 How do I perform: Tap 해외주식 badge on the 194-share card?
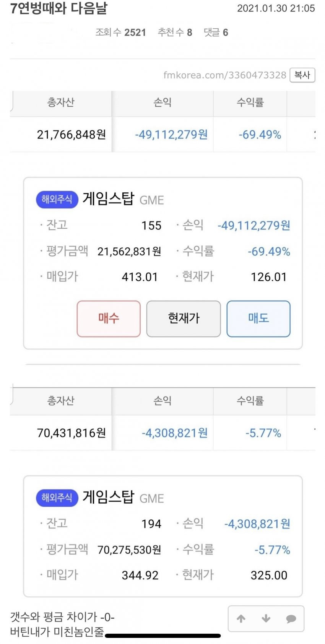(57, 498)
